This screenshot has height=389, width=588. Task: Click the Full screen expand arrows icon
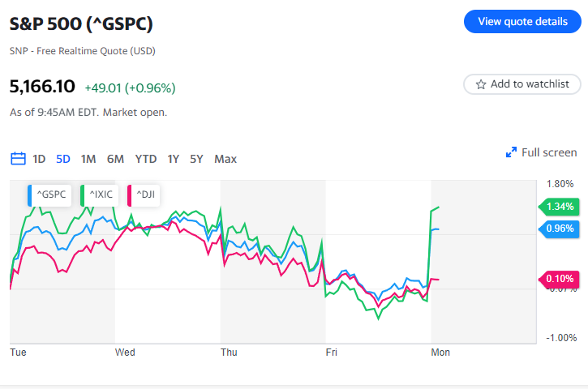coord(512,152)
